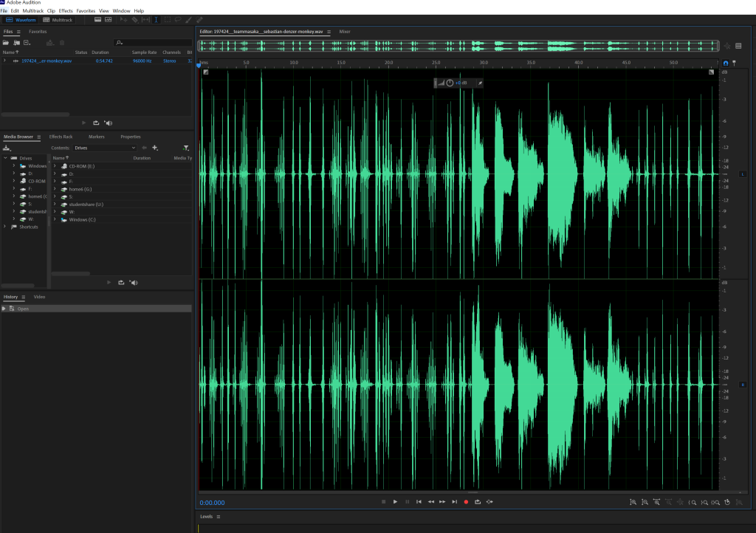Expand the studentshare (U:) drive row
The image size is (756, 533).
55,204
